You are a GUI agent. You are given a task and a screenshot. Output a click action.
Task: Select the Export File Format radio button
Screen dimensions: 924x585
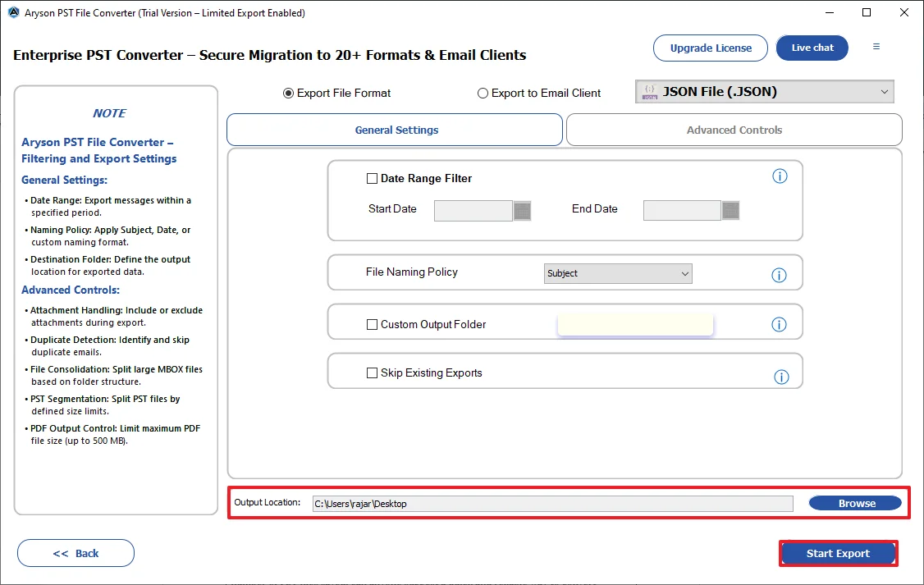coord(288,93)
